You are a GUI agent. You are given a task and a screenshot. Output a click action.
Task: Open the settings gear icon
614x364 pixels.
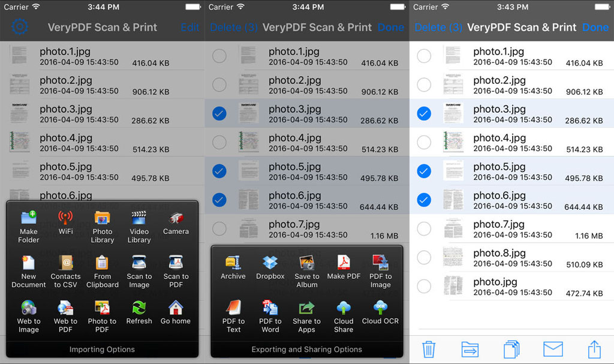(19, 27)
